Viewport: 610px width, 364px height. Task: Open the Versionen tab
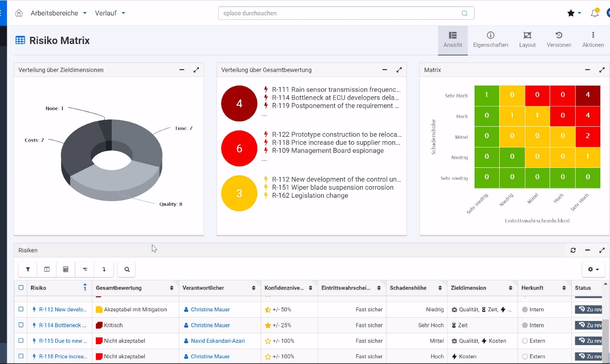[559, 40]
